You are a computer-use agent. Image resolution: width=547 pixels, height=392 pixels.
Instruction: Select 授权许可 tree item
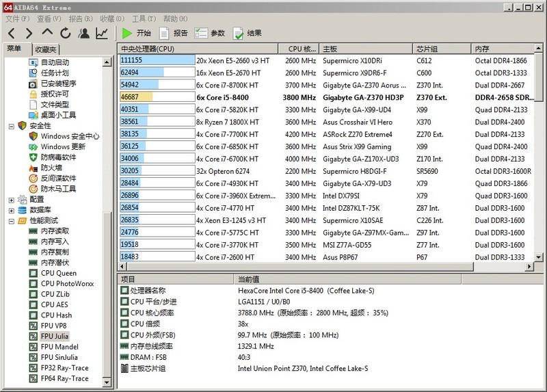pyautogui.click(x=55, y=94)
